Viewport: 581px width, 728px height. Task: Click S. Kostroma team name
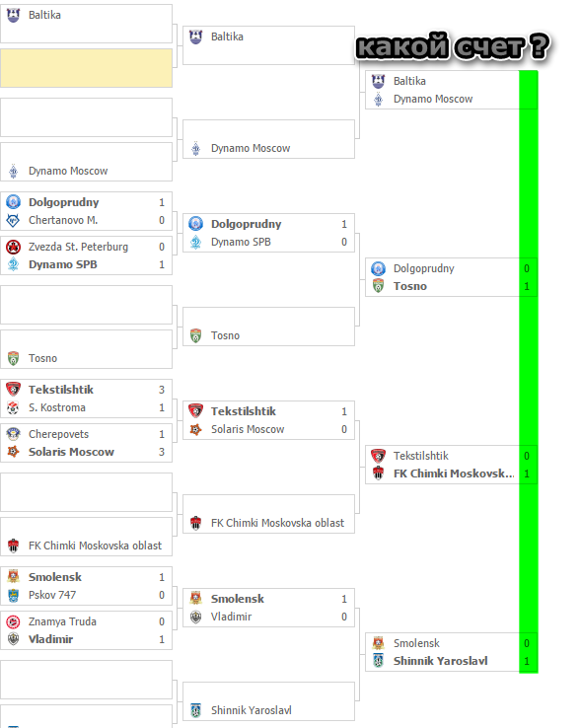click(x=56, y=407)
